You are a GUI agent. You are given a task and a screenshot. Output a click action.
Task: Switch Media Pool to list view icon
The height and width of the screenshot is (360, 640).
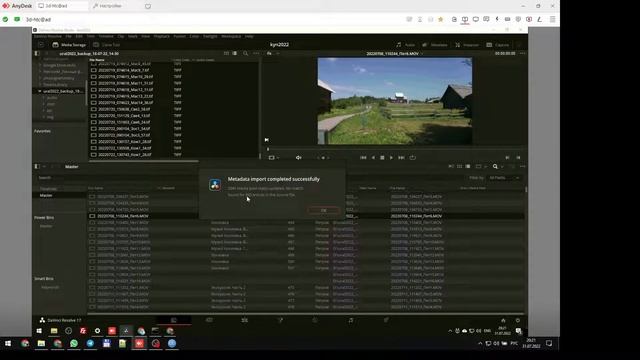click(x=468, y=167)
